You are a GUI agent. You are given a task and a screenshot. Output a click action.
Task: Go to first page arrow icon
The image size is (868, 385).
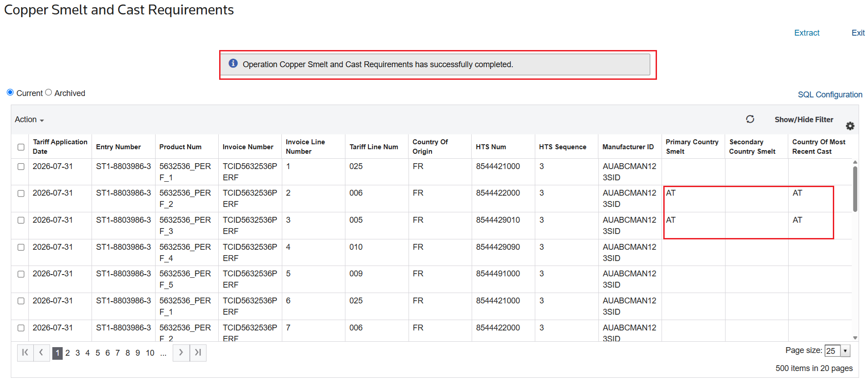click(25, 353)
